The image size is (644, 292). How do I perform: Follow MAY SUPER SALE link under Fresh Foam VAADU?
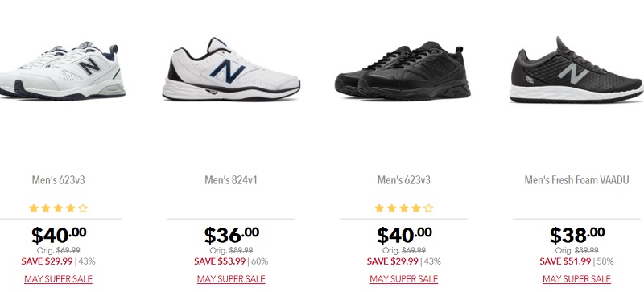tap(576, 279)
